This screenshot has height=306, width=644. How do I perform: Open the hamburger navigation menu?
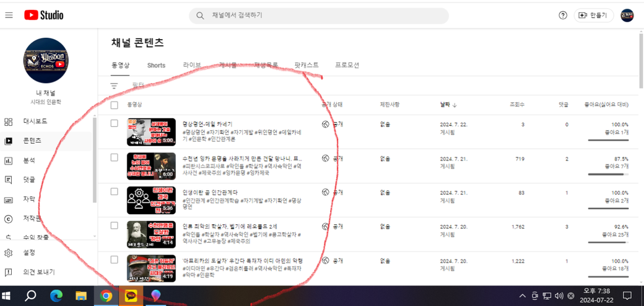tap(9, 15)
